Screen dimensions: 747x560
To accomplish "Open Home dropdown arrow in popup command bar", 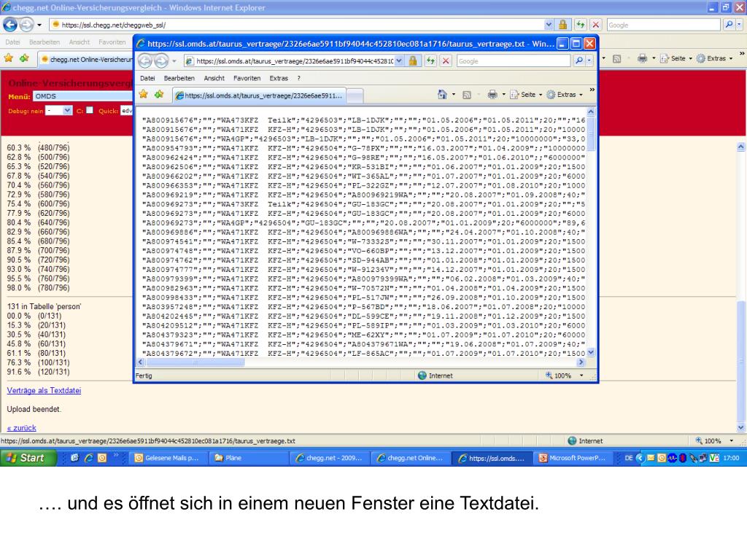I will coord(453,95).
